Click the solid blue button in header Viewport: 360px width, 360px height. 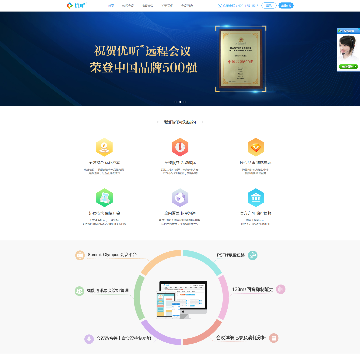tap(286, 5)
